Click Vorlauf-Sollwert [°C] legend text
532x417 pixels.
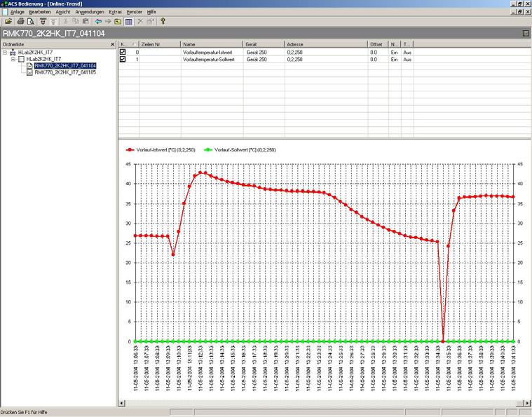coord(245,150)
